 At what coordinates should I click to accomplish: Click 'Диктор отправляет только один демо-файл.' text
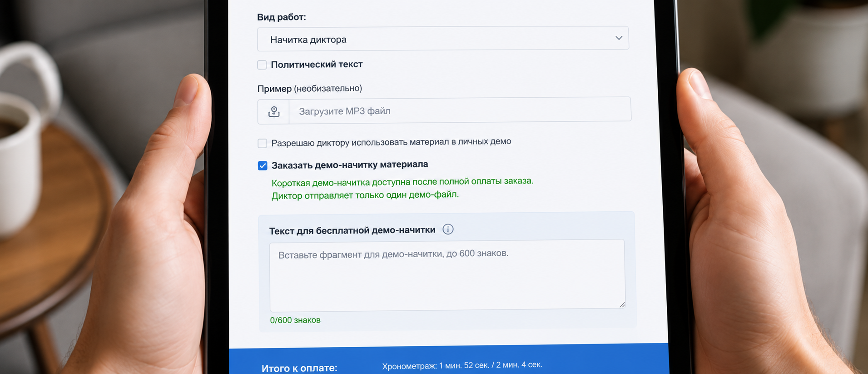365,195
